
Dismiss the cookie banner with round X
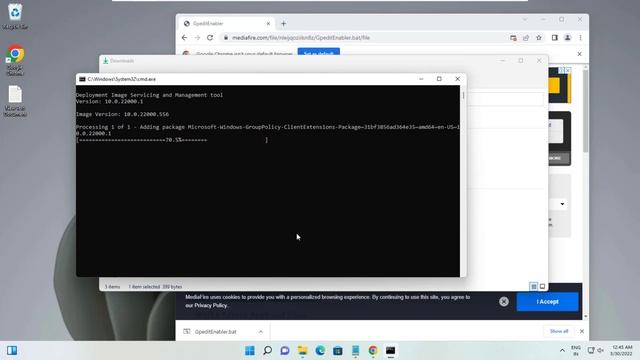click(x=504, y=302)
